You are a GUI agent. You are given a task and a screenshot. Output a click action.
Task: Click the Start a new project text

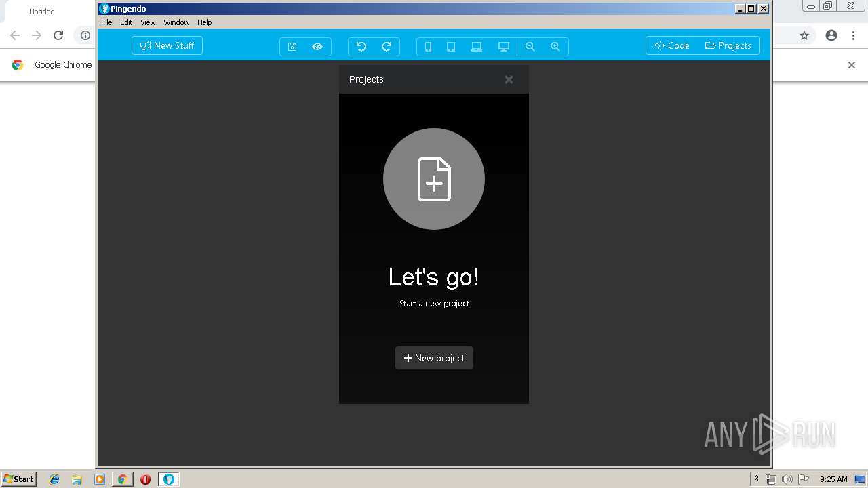point(434,304)
